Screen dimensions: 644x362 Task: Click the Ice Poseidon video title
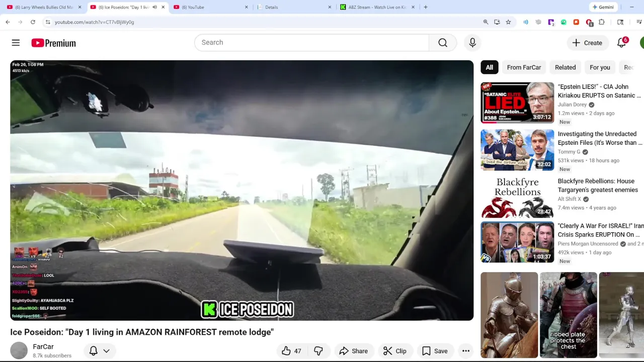point(142,332)
